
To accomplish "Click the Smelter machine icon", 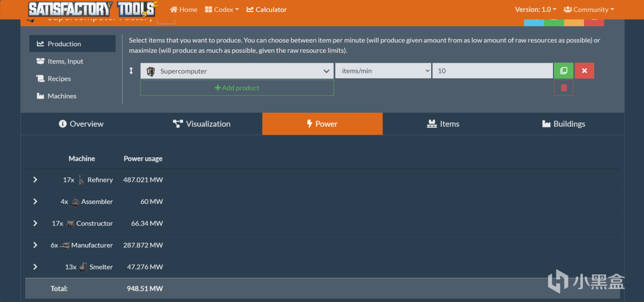I will (x=83, y=267).
